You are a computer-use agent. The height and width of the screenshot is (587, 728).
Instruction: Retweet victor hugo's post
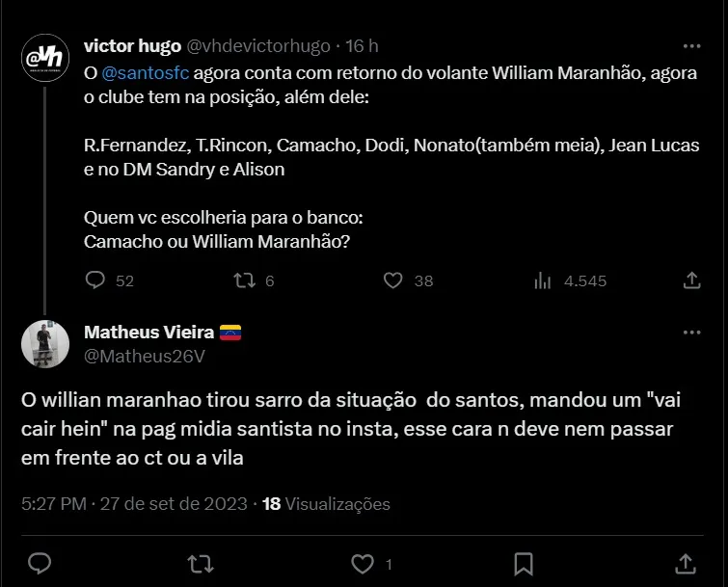click(245, 280)
